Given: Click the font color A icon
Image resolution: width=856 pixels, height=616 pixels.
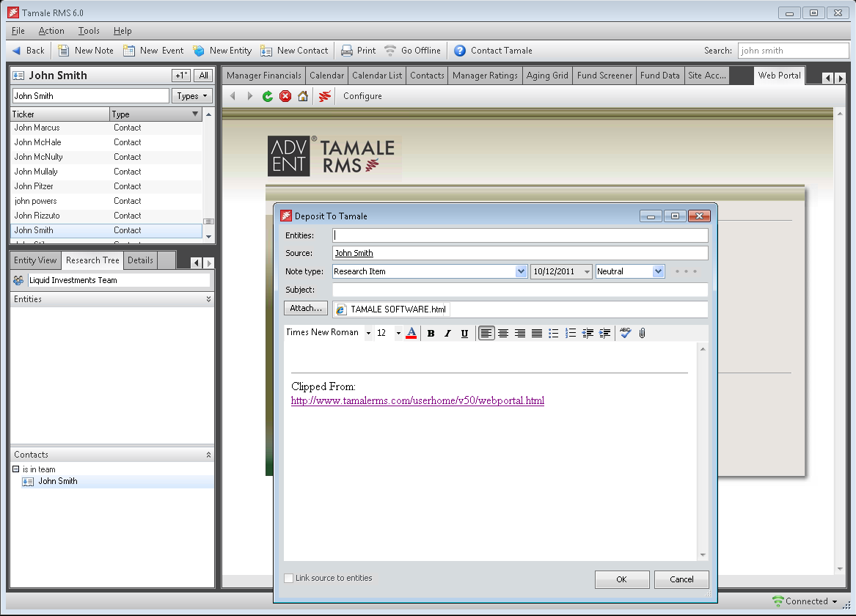Looking at the screenshot, I should 411,333.
